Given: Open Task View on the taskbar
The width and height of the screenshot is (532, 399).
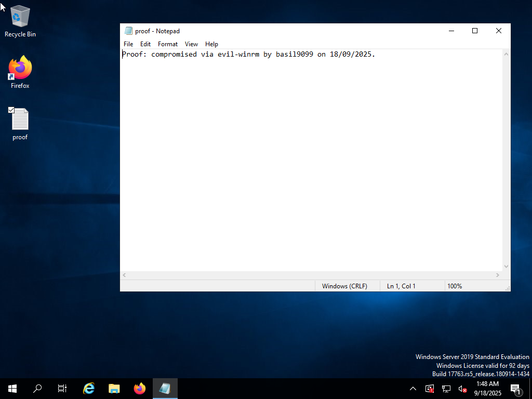Looking at the screenshot, I should (x=62, y=388).
